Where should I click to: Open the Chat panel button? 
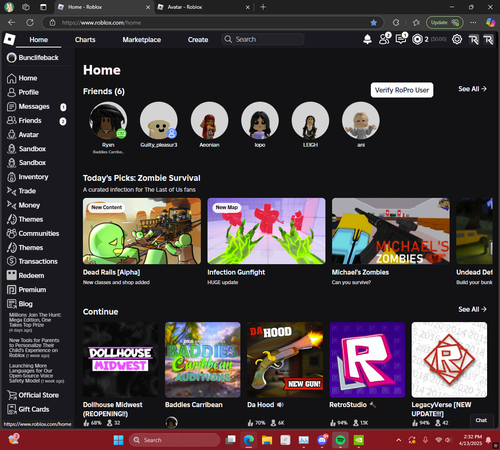tap(481, 420)
